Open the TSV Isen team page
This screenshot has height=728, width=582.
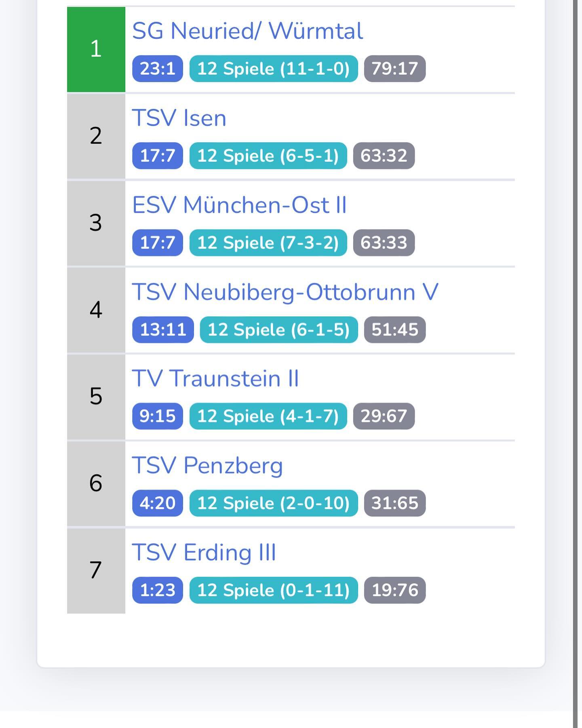click(179, 118)
